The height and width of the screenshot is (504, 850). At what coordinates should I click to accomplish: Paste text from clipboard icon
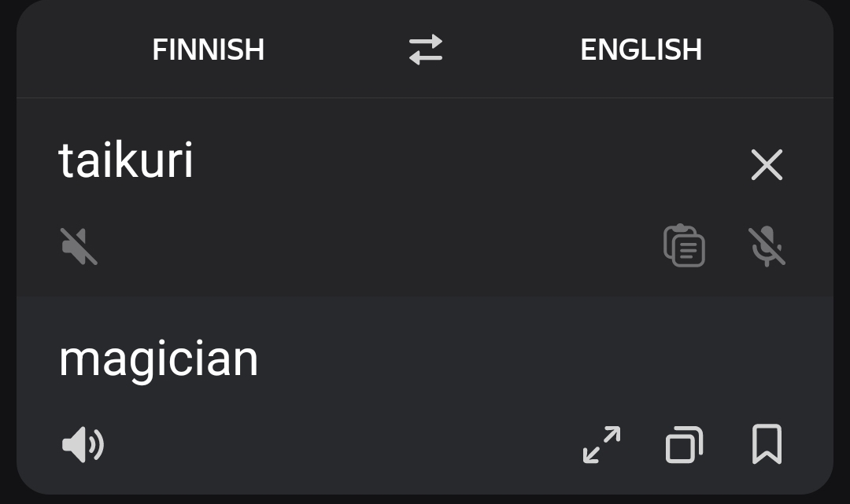point(684,246)
